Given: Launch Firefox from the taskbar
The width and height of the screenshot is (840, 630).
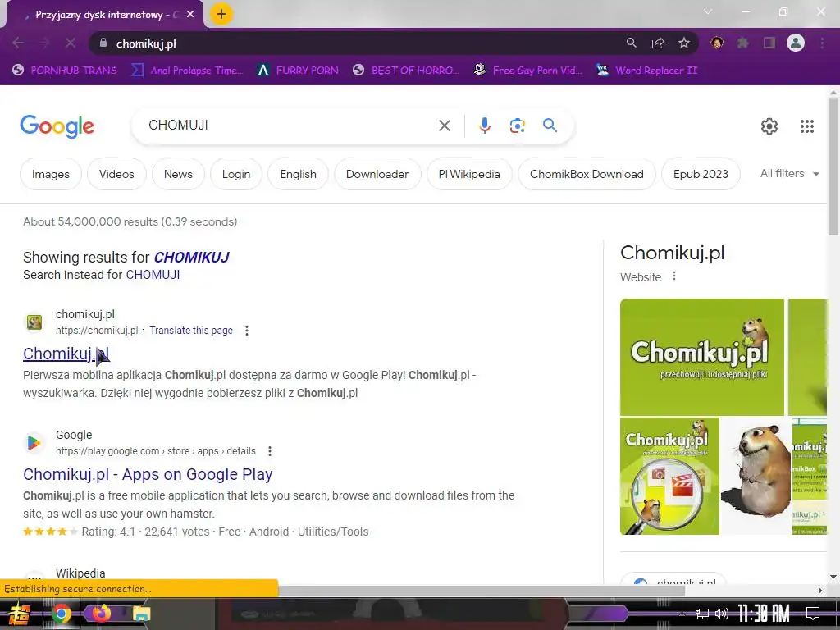Looking at the screenshot, I should (102, 614).
